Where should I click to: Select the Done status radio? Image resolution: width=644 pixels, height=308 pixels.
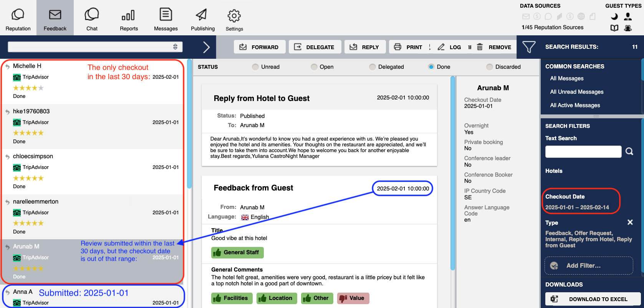(431, 67)
